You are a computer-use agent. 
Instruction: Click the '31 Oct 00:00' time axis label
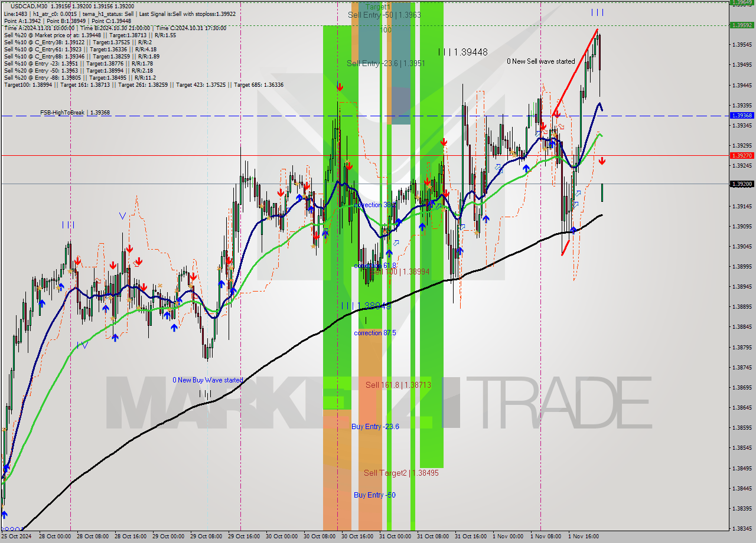[x=395, y=537]
